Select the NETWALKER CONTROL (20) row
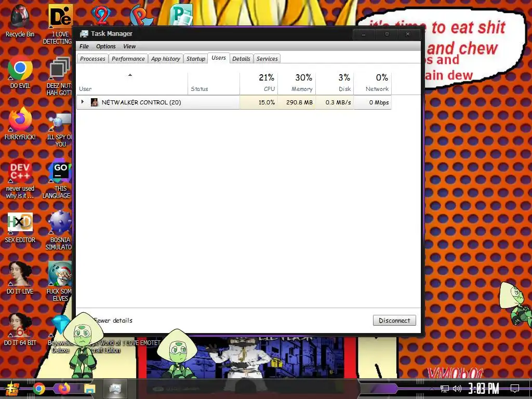 pos(234,102)
